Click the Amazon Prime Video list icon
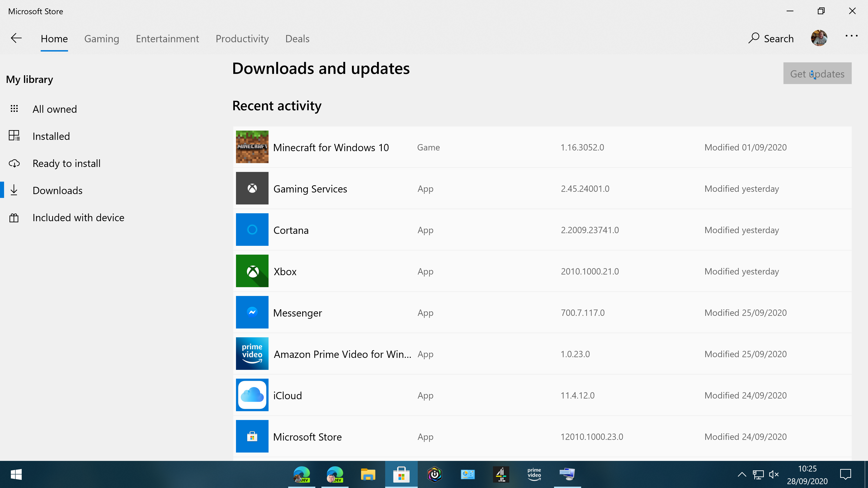The width and height of the screenshot is (868, 488). [252, 354]
